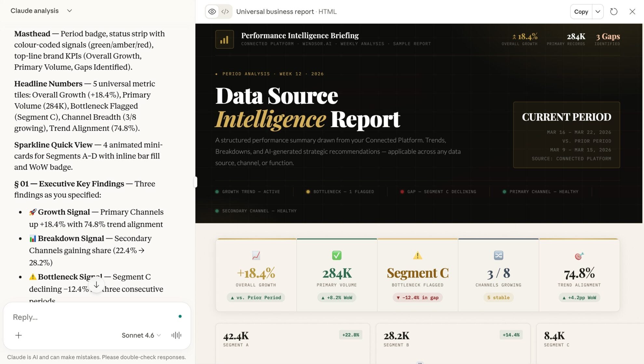
Task: Click the green checkmark on Primary Volume tile
Action: pos(337,255)
